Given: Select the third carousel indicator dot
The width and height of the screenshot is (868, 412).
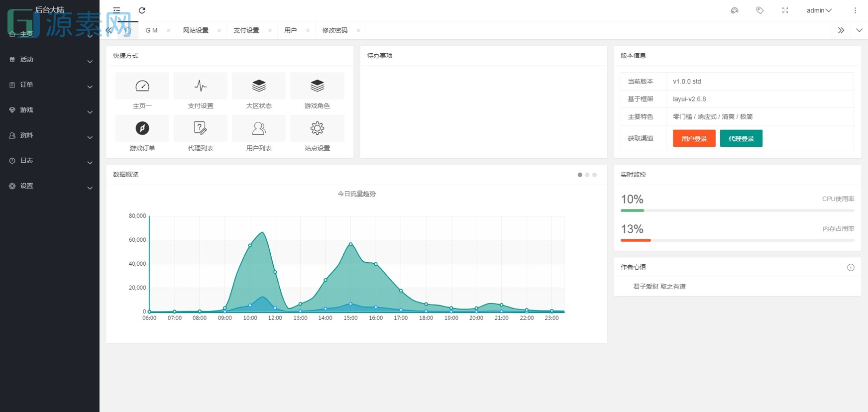Looking at the screenshot, I should click(x=594, y=175).
